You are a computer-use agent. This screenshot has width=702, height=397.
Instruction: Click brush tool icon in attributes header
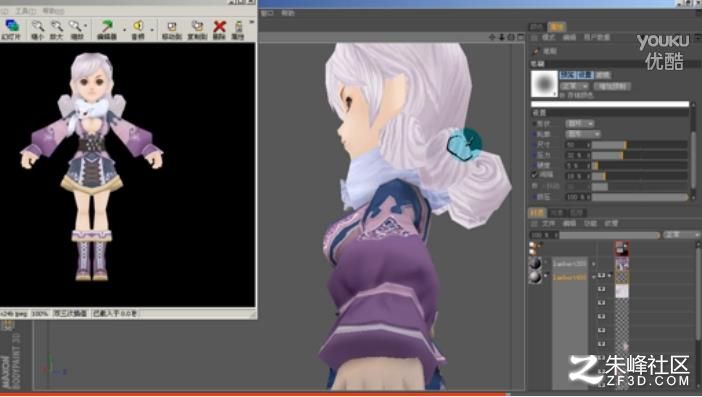(x=536, y=51)
